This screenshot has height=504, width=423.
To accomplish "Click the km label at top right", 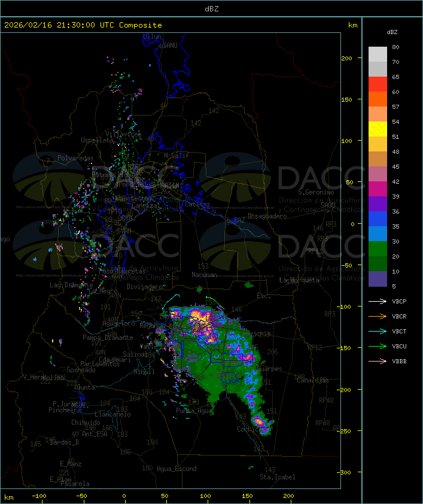I will [352, 25].
